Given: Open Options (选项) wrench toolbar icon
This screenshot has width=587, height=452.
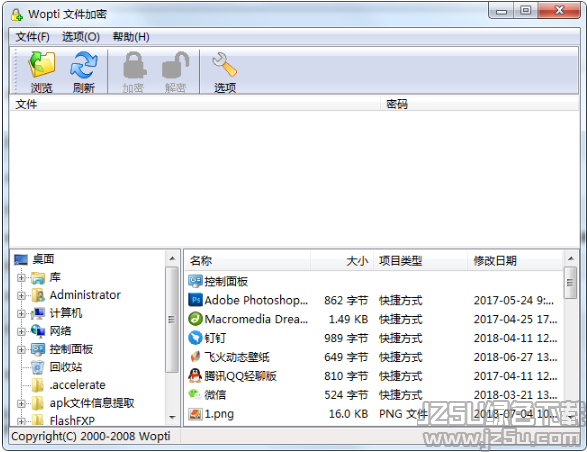Looking at the screenshot, I should coord(225,64).
